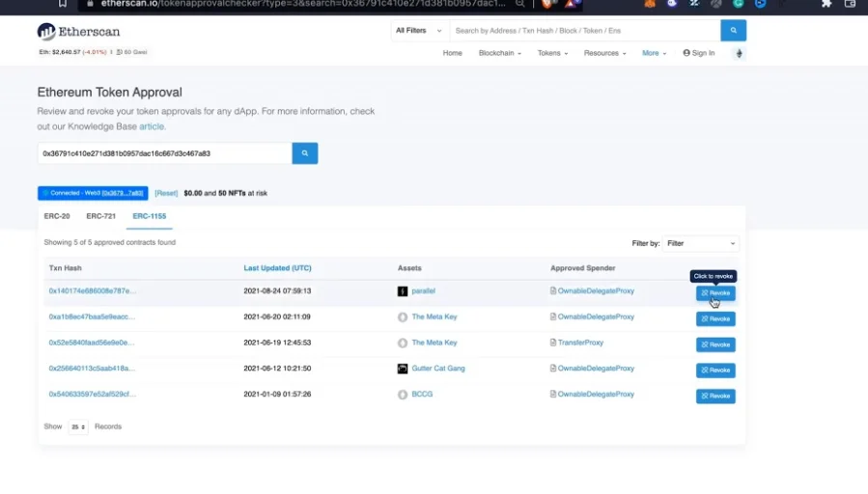The width and height of the screenshot is (868, 494).
Task: Open The Meta Key link dated 2021-06-20
Action: 434,317
